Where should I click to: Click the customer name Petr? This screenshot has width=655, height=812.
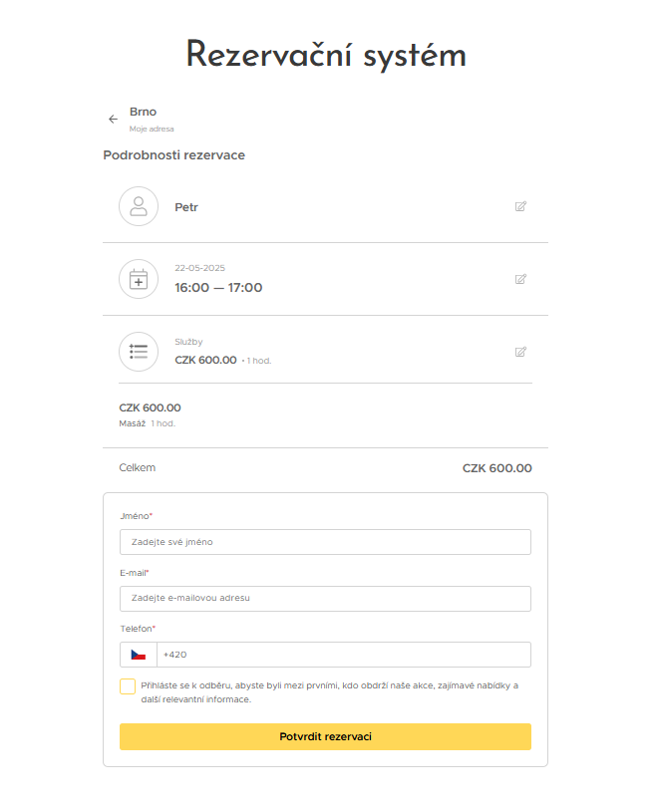coord(186,207)
